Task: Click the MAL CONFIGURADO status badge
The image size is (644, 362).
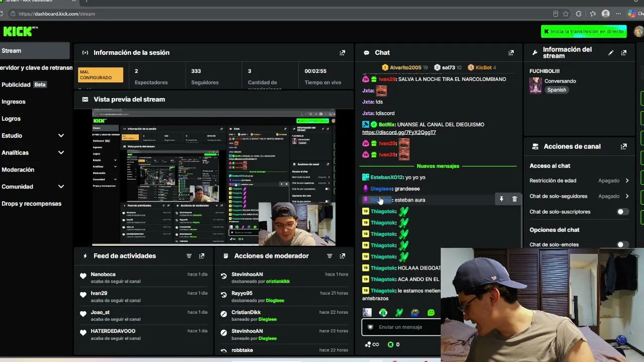Action: [101, 74]
